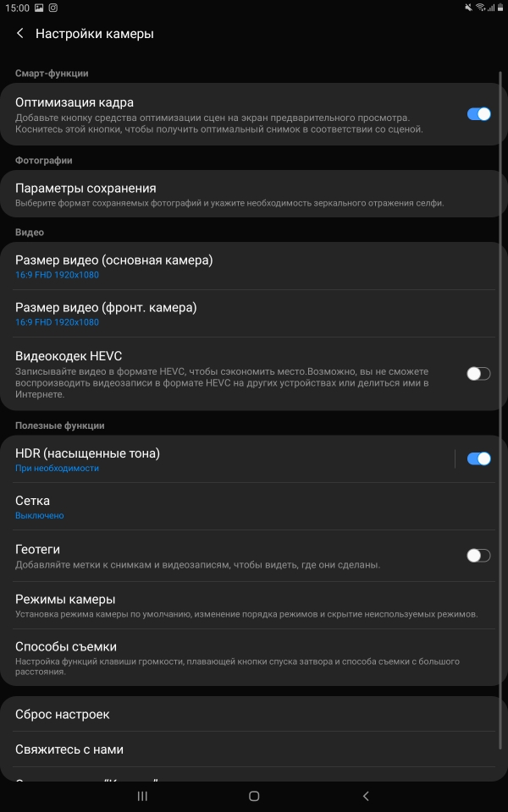The height and width of the screenshot is (812, 508).
Task: Tap the gallery image notification icon
Action: click(39, 8)
